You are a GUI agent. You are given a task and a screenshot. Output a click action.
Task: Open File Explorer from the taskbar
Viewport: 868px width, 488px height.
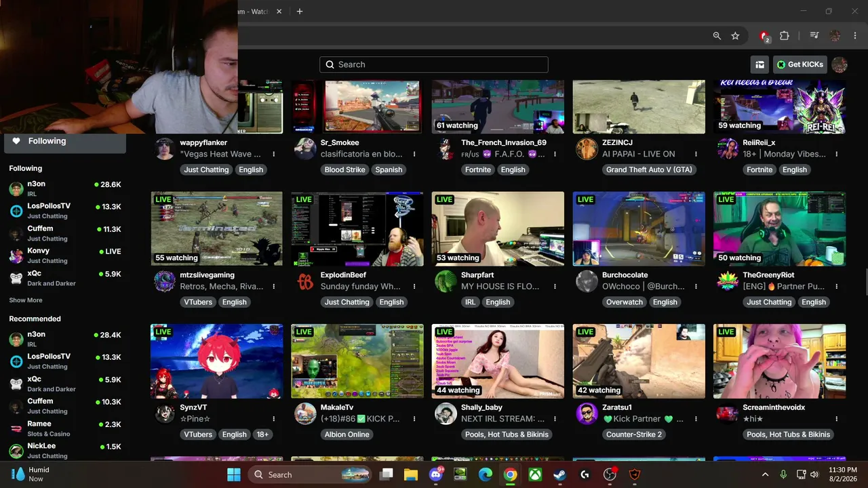pyautogui.click(x=411, y=474)
